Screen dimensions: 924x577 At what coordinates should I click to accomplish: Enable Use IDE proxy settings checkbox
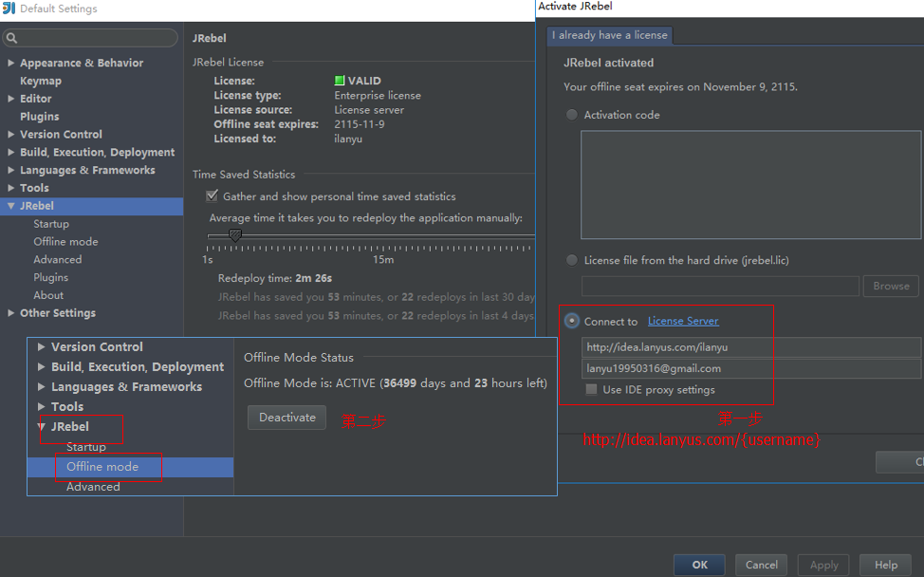point(592,390)
